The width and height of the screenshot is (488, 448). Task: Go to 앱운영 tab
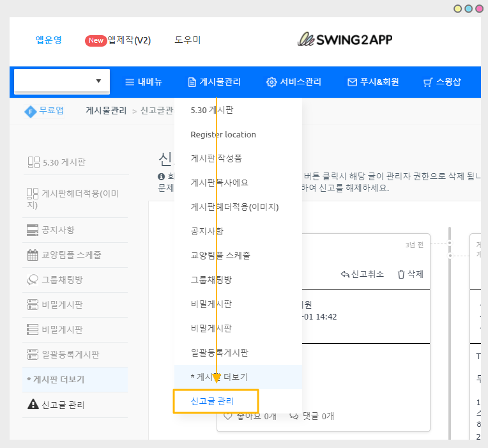pyautogui.click(x=49, y=40)
